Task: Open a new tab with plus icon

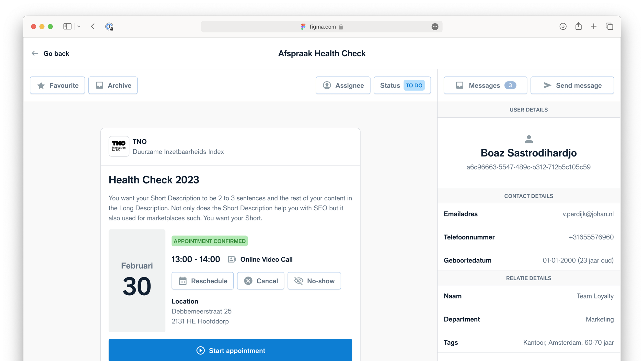Action: 594,26
